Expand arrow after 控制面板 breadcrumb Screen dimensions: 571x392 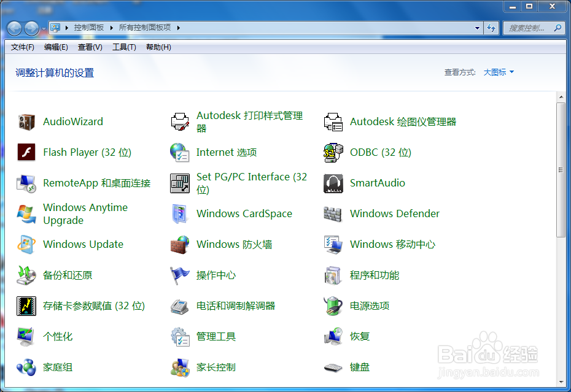tap(111, 28)
